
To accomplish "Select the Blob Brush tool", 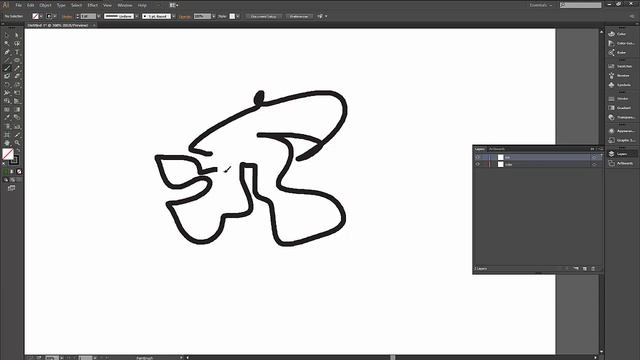I will click(7, 76).
